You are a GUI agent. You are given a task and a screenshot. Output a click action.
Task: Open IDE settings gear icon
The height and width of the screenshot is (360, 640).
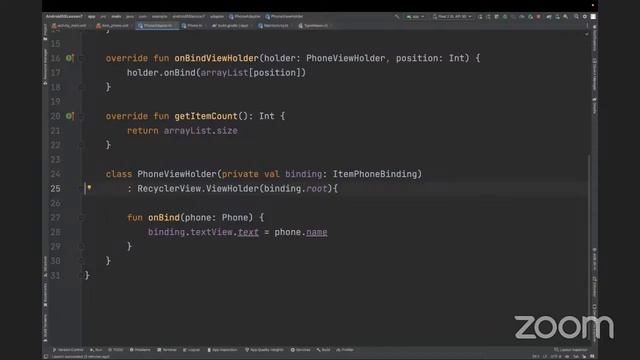point(584,17)
